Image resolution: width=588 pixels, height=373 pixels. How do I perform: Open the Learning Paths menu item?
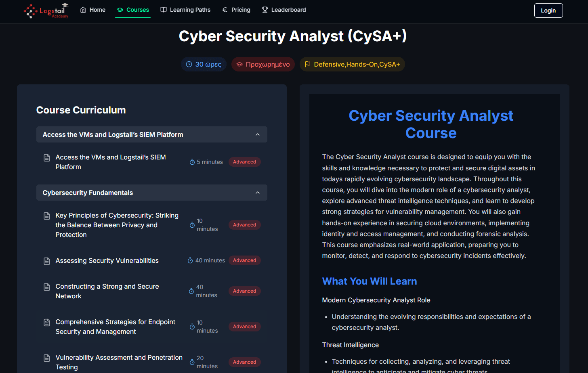coord(185,10)
